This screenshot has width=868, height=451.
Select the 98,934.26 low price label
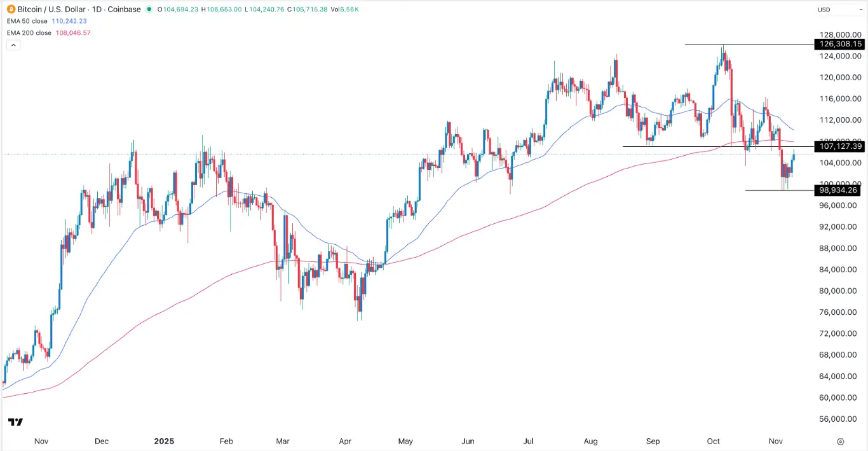pos(836,190)
